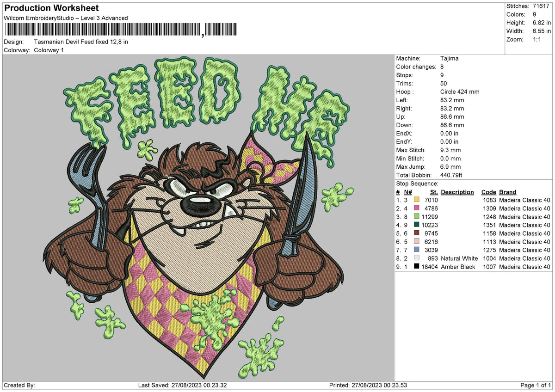Click the St. column header

click(433, 192)
